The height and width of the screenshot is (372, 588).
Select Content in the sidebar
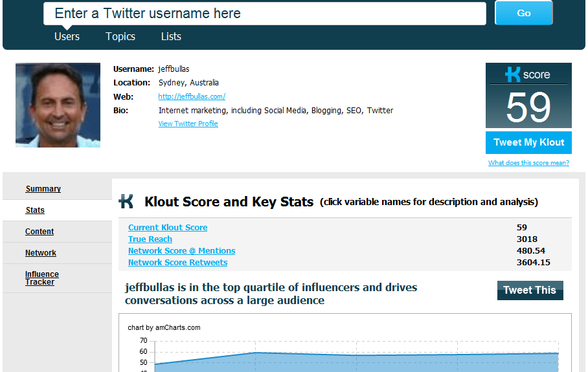[x=40, y=232]
